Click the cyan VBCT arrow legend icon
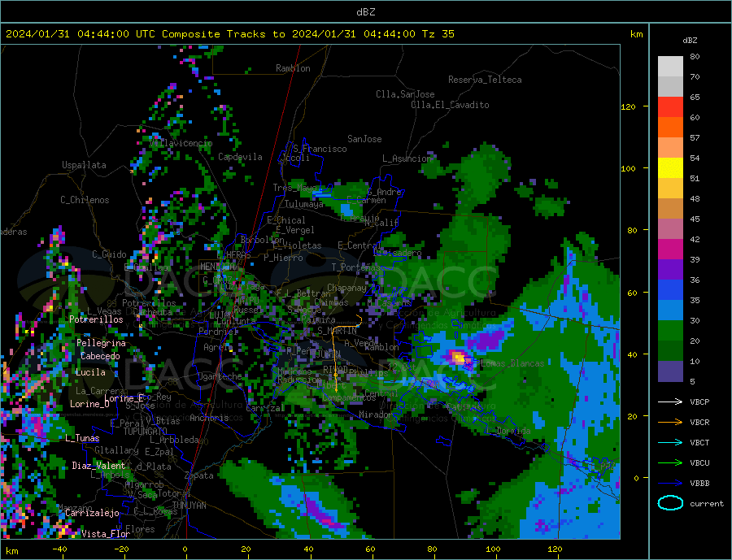This screenshot has width=732, height=560. 670,442
